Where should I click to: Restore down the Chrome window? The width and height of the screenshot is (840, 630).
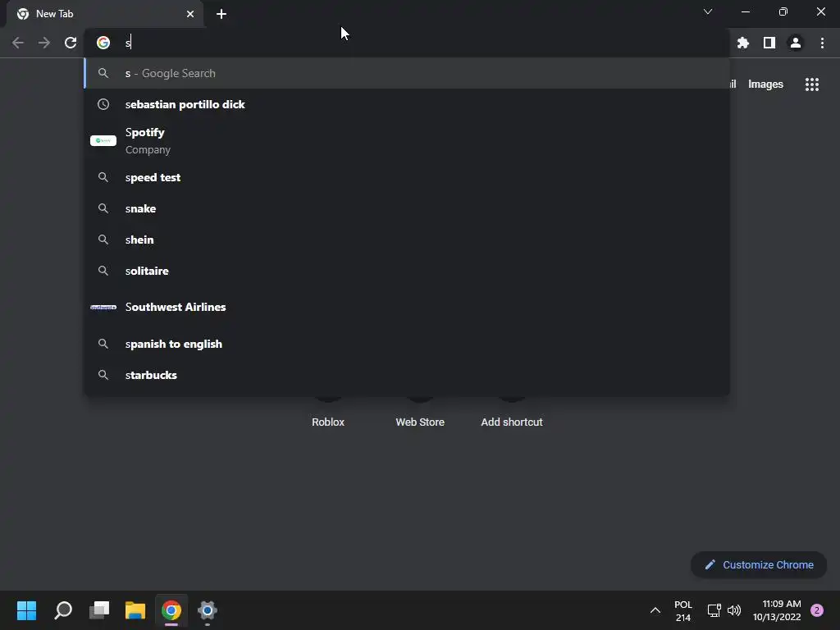(783, 11)
